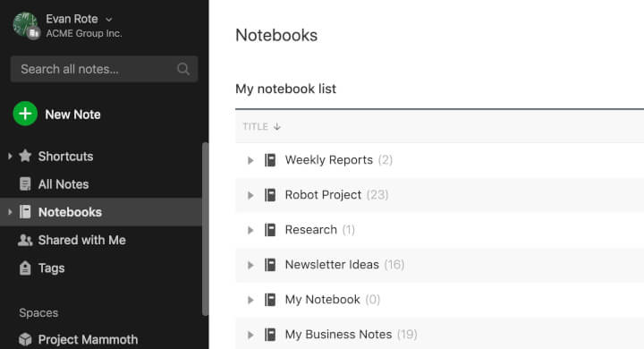Click the All Notes page icon

click(25, 184)
